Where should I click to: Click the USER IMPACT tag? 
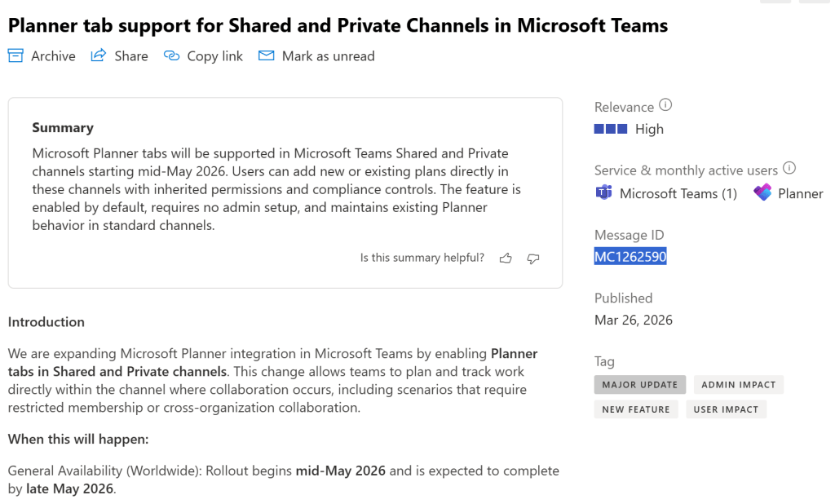[x=726, y=409]
